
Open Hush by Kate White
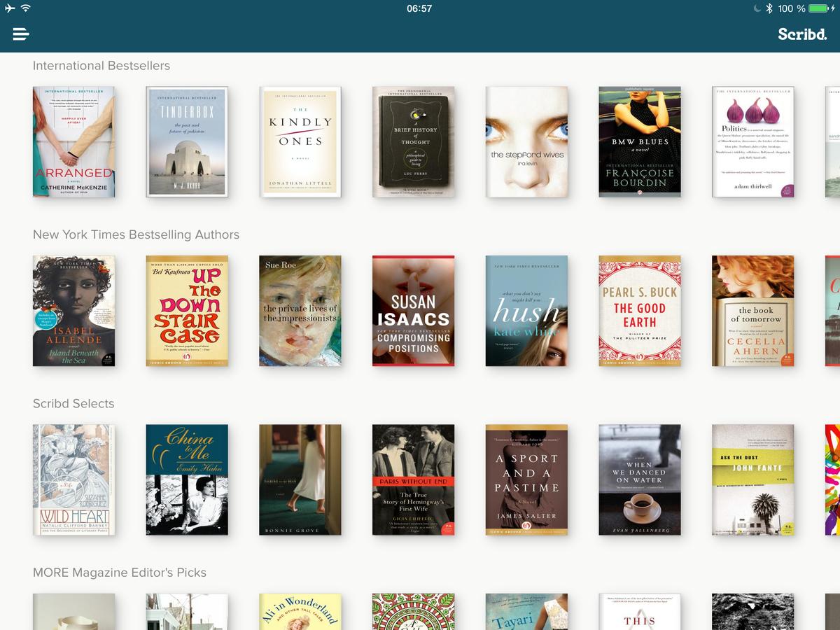[x=526, y=311]
